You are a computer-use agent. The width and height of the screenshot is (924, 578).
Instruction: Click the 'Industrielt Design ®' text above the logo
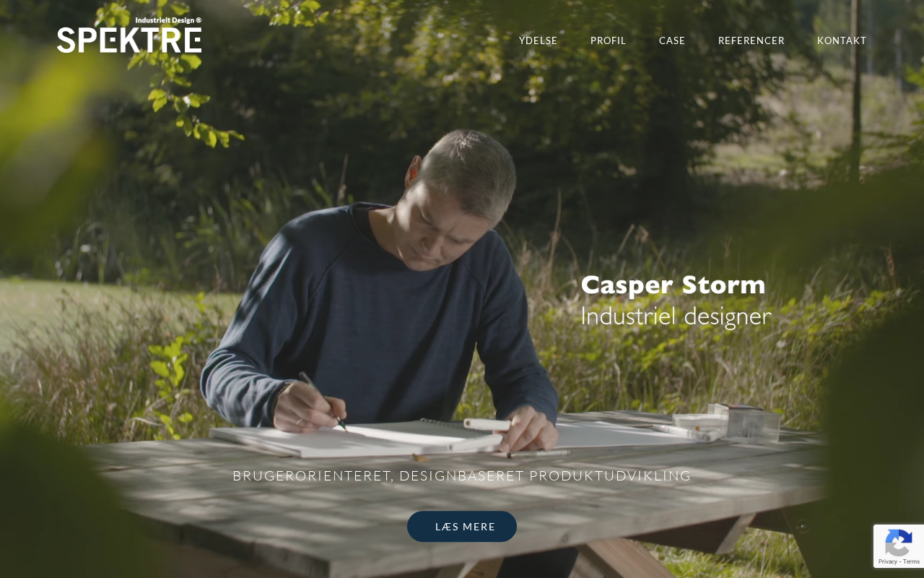point(168,20)
